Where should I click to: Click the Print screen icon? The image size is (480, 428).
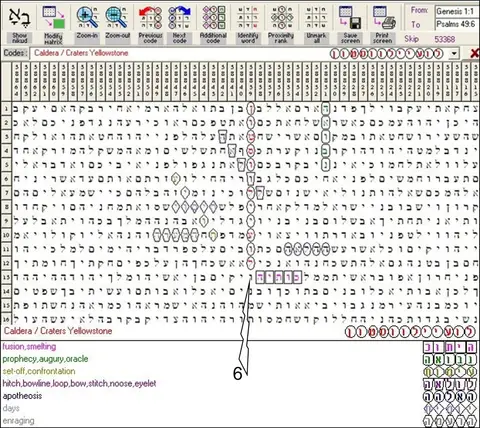coord(384,17)
